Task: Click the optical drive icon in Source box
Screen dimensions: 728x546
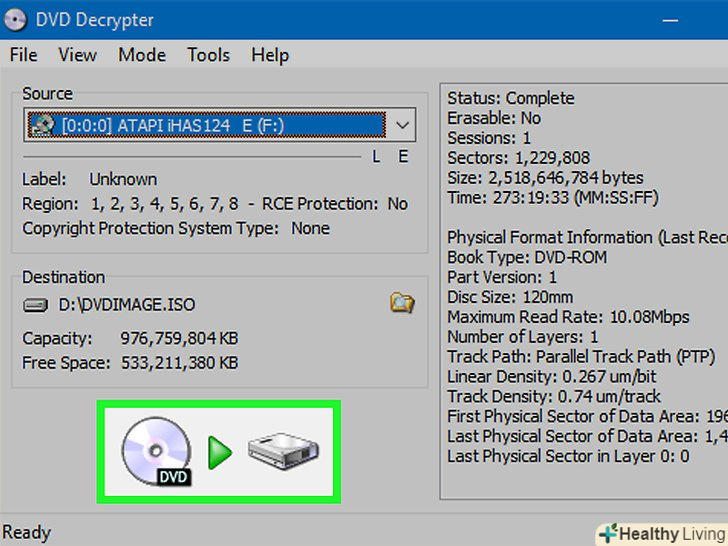Action: pos(42,125)
